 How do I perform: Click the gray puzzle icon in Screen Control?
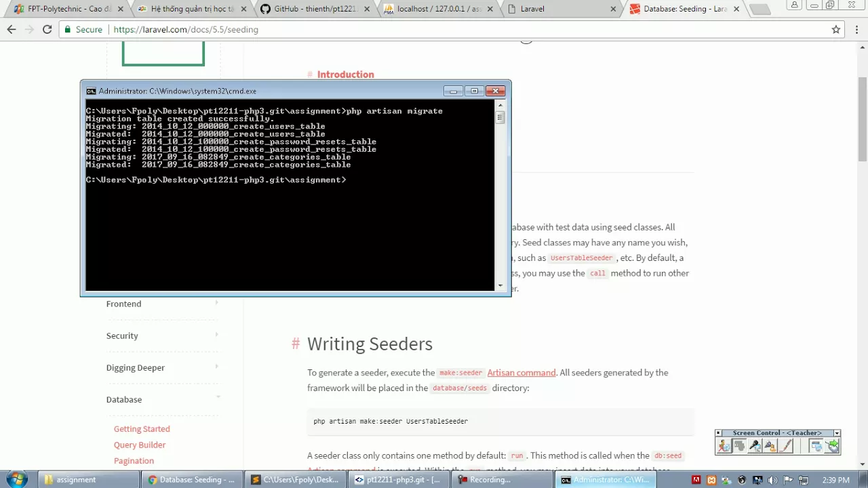point(740,446)
